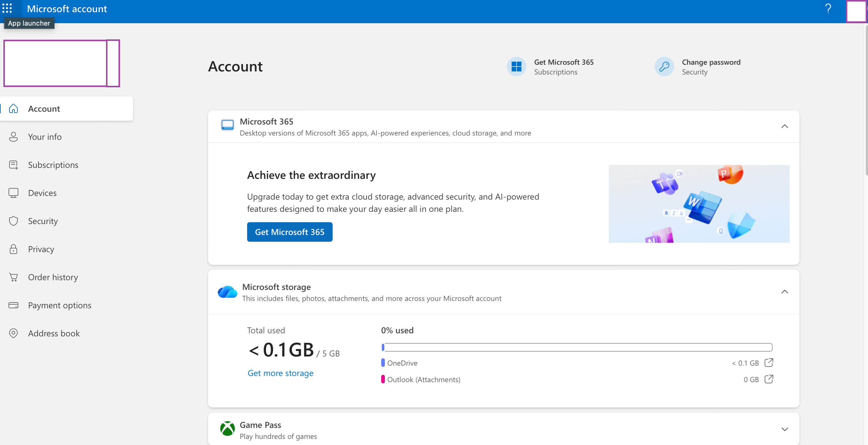Viewport: 868px width, 445px height.
Task: Collapse the Microsoft storage section
Action: 784,292
